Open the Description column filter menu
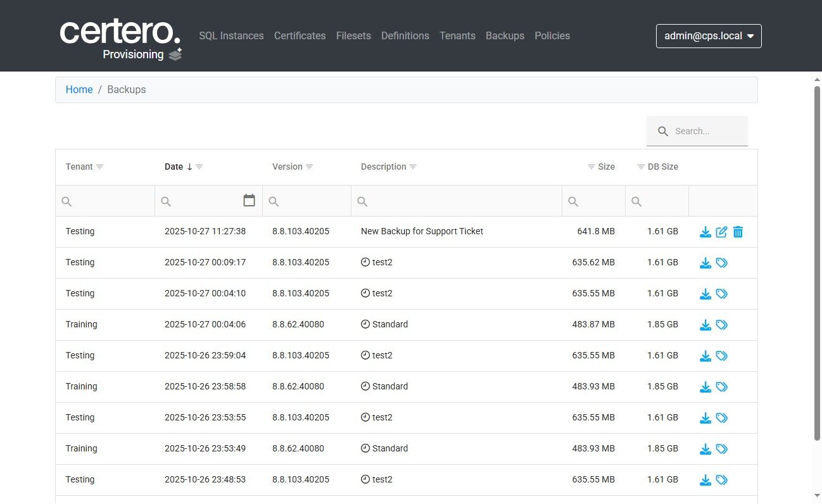The height and width of the screenshot is (504, 822). click(413, 167)
